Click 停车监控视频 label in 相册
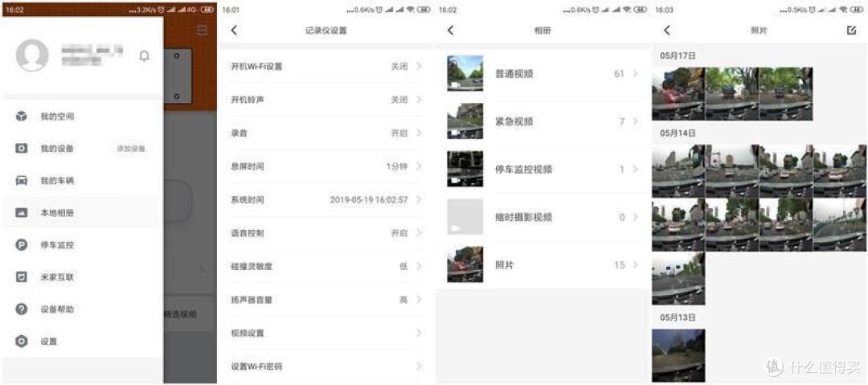Viewport: 868px width, 385px height. pyautogui.click(x=524, y=169)
